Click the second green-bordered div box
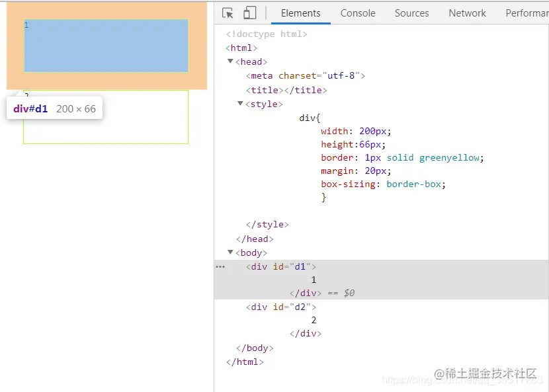 click(x=106, y=117)
